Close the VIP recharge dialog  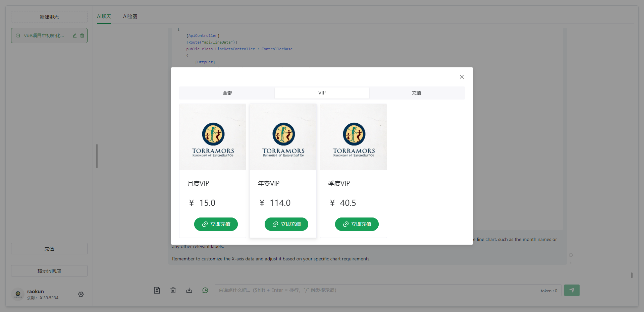click(x=462, y=77)
